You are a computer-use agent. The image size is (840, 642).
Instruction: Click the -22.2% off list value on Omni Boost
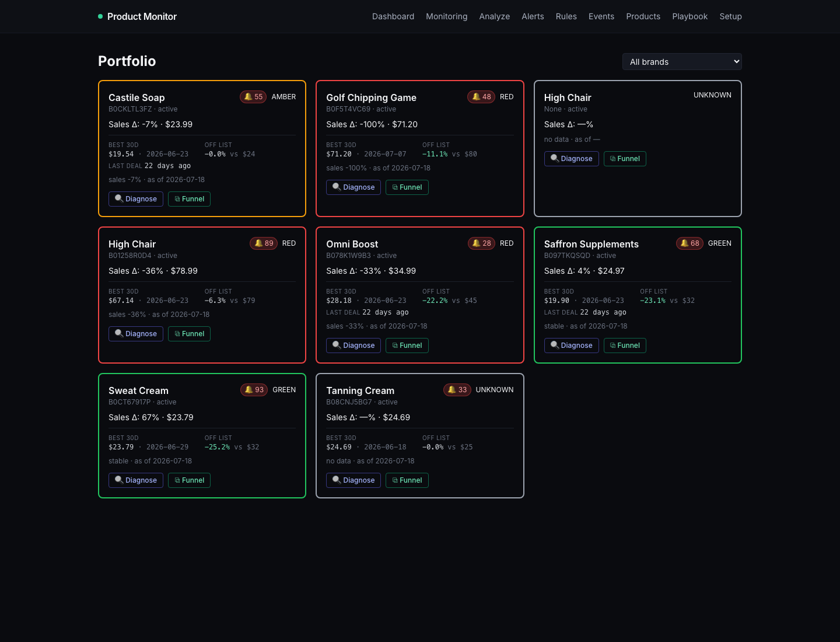pyautogui.click(x=435, y=301)
